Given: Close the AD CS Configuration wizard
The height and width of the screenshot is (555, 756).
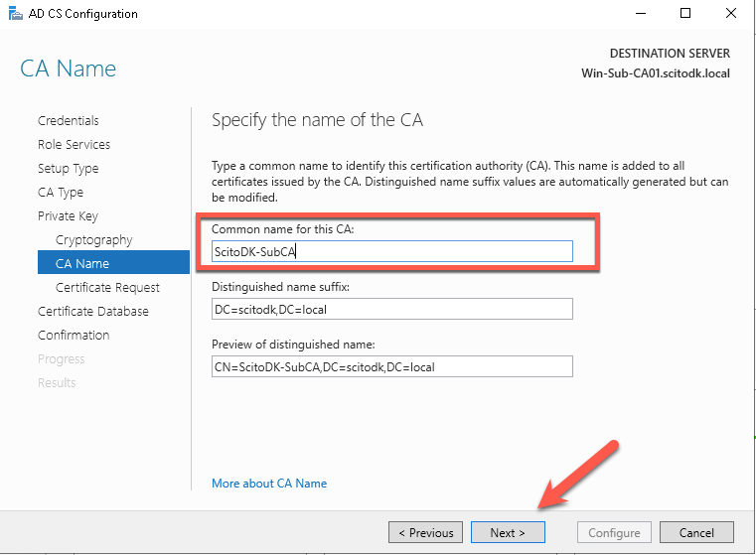Looking at the screenshot, I should [731, 14].
